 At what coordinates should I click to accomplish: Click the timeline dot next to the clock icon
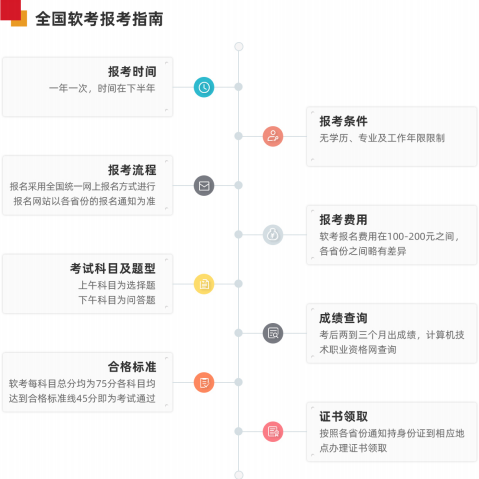coord(238,87)
